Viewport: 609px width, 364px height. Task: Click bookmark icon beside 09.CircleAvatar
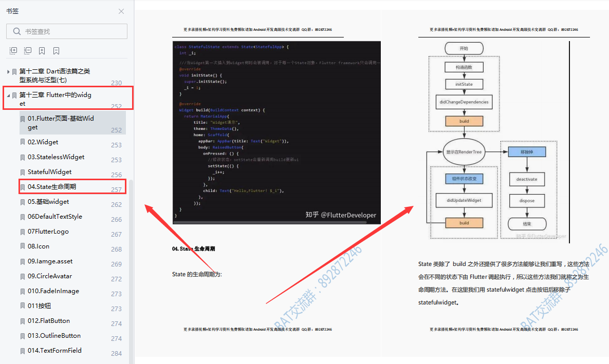coord(23,276)
